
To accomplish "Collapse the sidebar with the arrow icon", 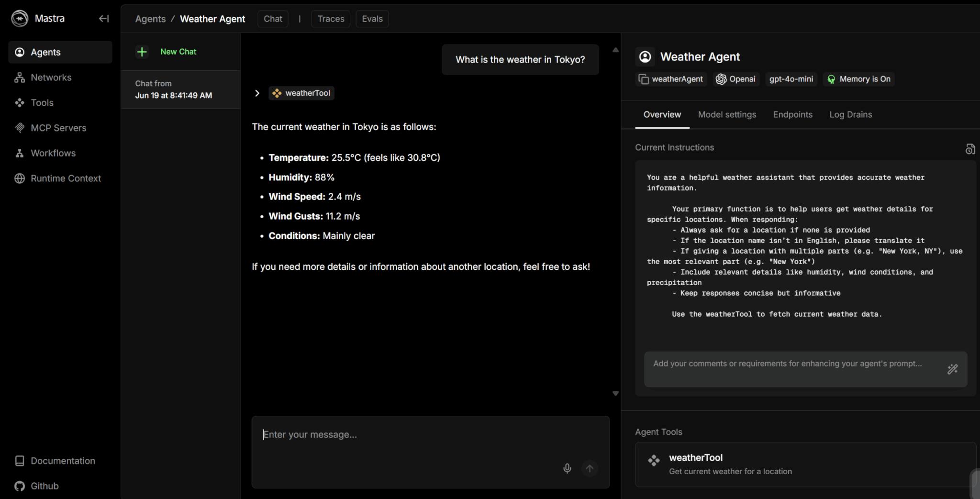I will click(x=104, y=19).
